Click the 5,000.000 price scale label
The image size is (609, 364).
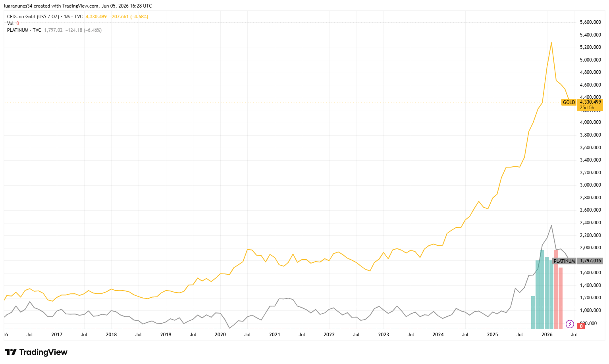click(x=590, y=60)
